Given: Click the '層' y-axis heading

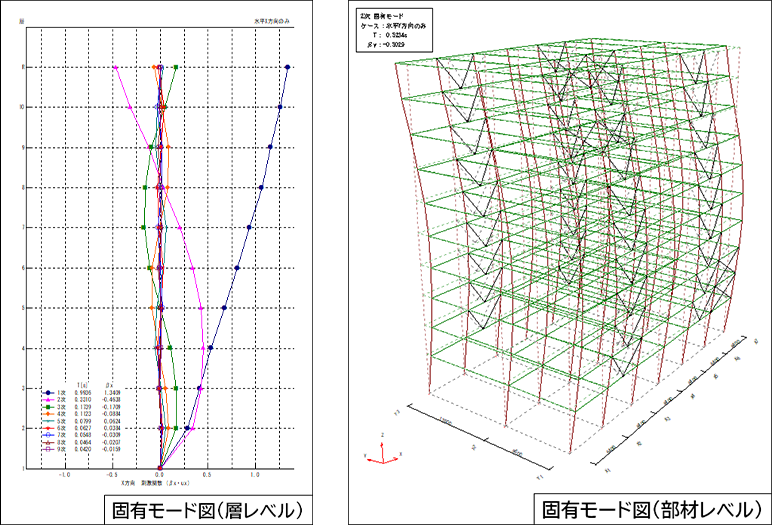Looking at the screenshot, I should pyautogui.click(x=22, y=21).
